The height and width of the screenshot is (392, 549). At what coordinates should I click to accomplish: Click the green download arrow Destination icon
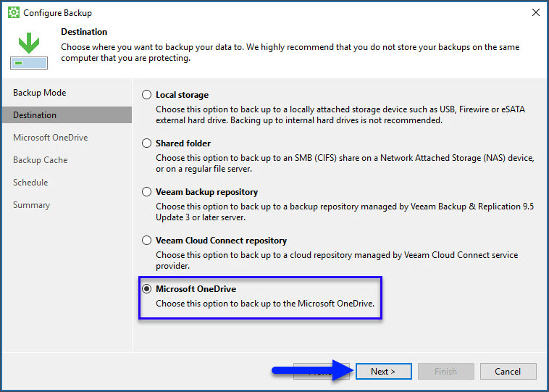coord(28,50)
